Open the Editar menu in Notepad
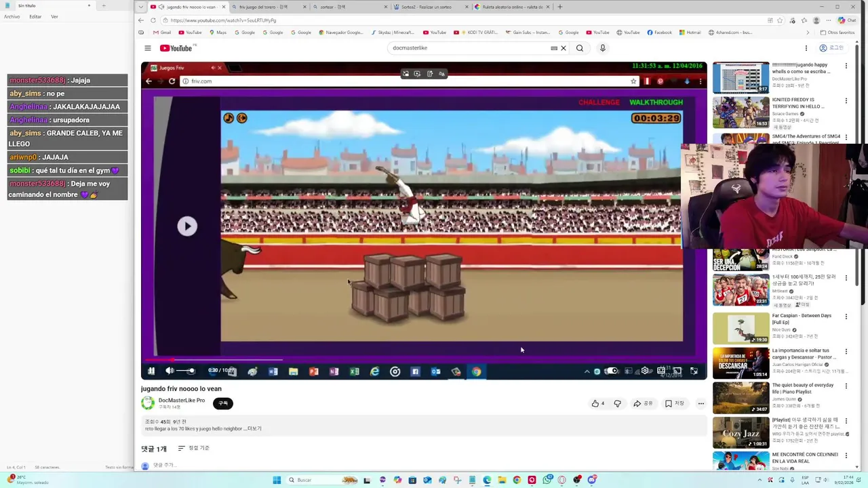This screenshot has width=868, height=488. point(35,16)
